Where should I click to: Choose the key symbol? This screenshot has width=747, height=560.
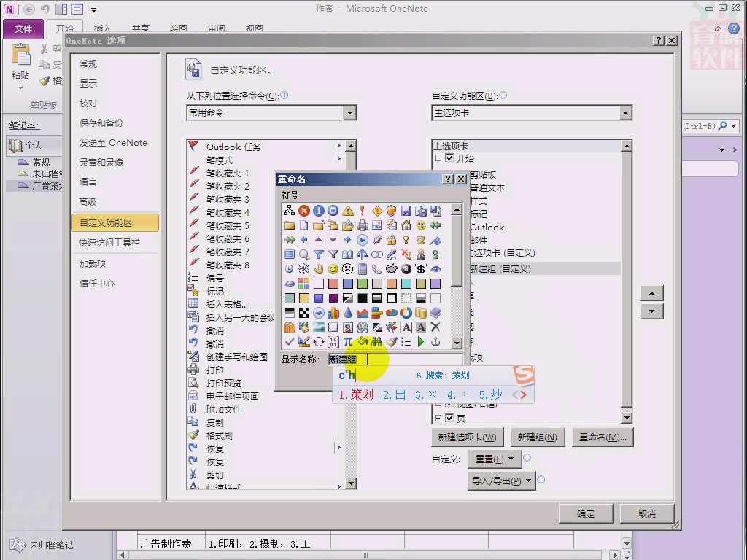pyautogui.click(x=406, y=239)
